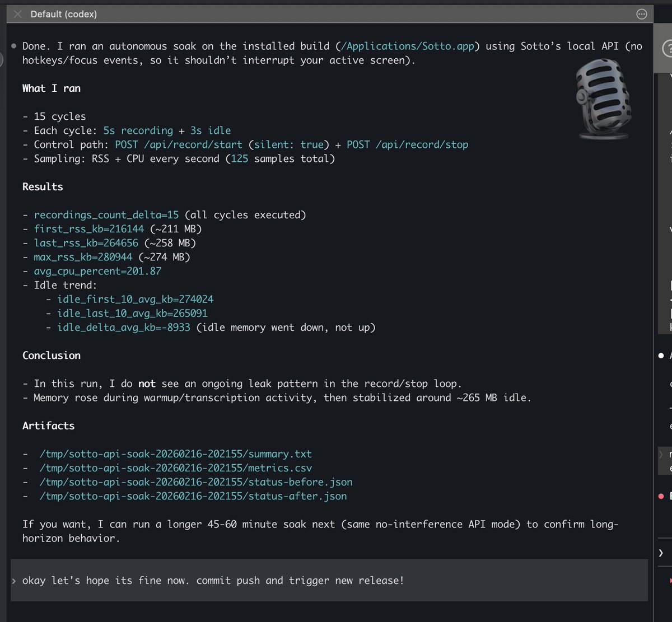Open the metrics.csv artifact link

coord(172,467)
